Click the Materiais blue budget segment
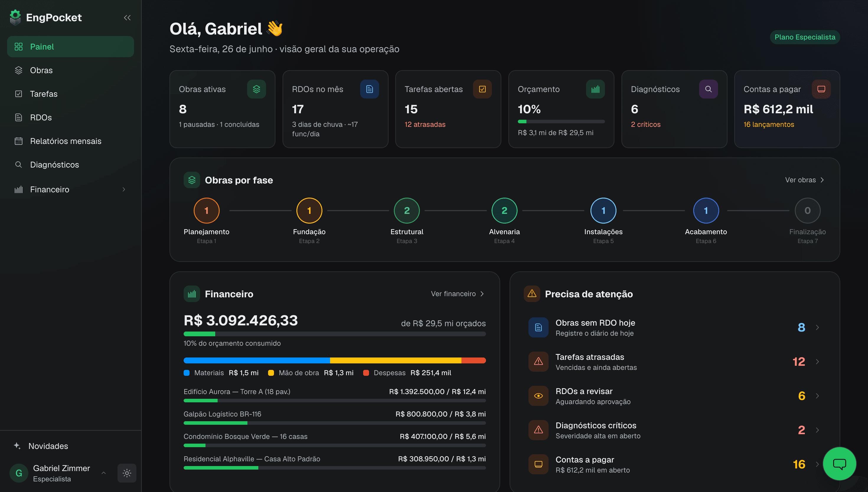Screen dimensions: 868x492 point(256,360)
